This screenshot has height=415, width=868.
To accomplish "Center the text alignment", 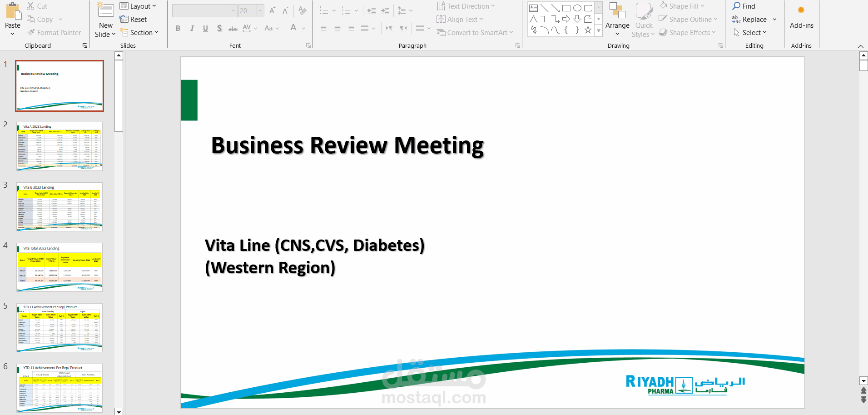I will pyautogui.click(x=337, y=28).
